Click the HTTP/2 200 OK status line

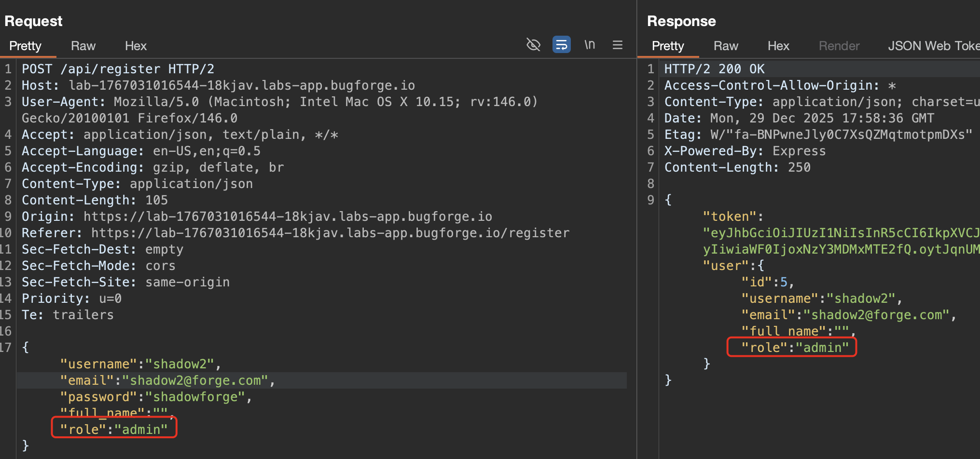(x=714, y=69)
